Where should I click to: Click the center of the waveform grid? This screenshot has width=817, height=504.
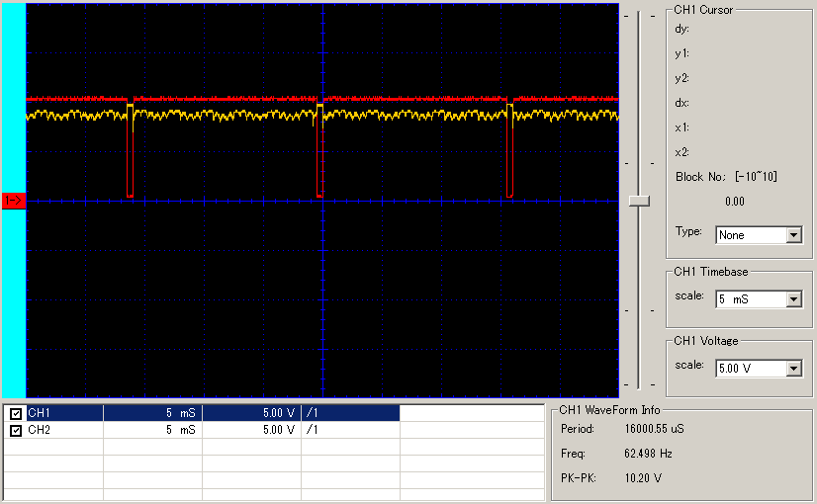point(322,201)
